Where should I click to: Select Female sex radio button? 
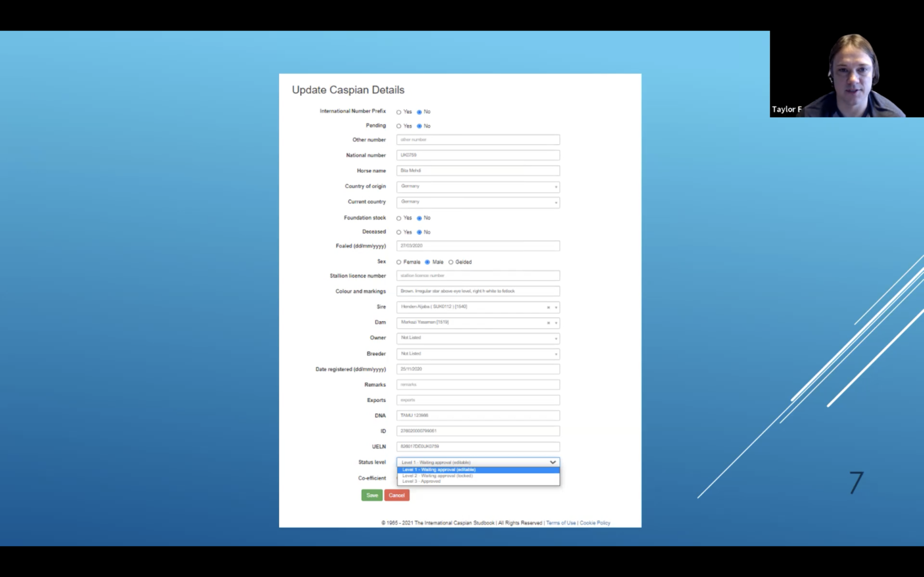click(x=398, y=262)
